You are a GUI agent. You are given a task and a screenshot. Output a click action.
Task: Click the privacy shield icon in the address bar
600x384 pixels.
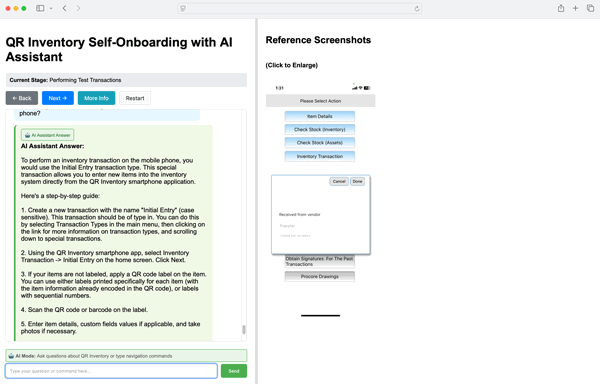183,8
